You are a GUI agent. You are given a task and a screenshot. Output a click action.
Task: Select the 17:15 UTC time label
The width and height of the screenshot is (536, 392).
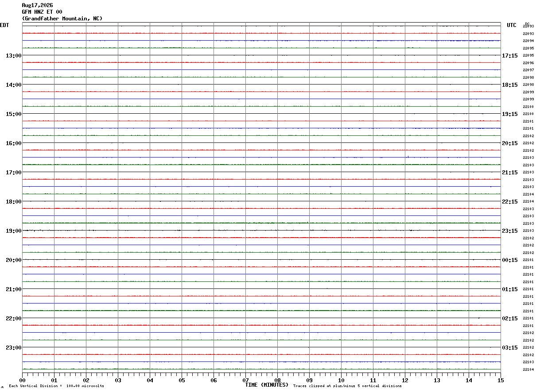[x=510, y=56]
